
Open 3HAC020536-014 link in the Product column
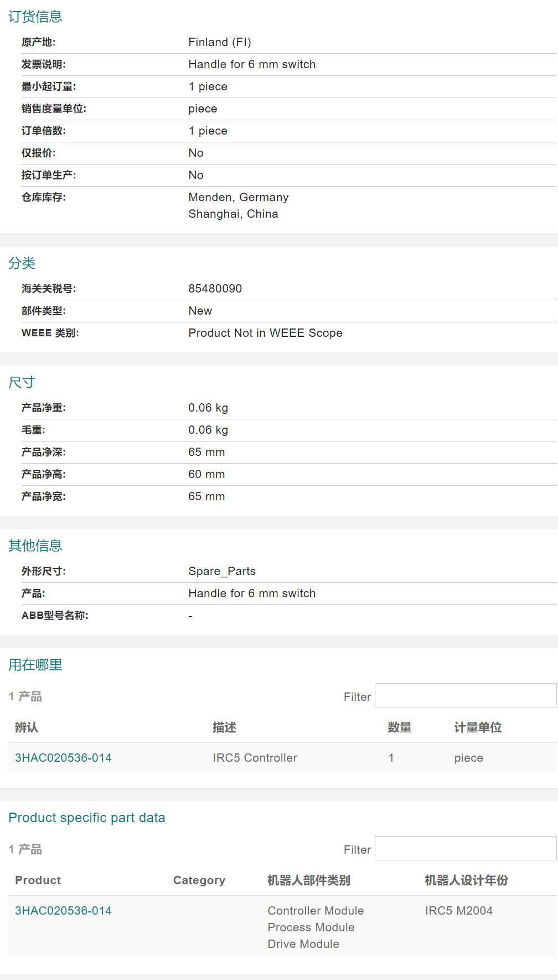pyautogui.click(x=63, y=911)
